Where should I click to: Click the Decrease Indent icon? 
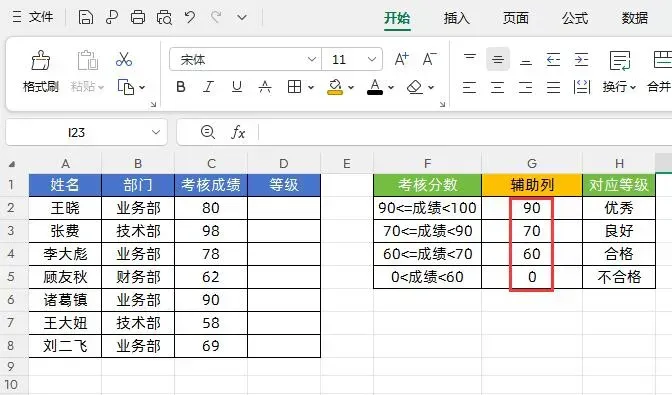(553, 60)
